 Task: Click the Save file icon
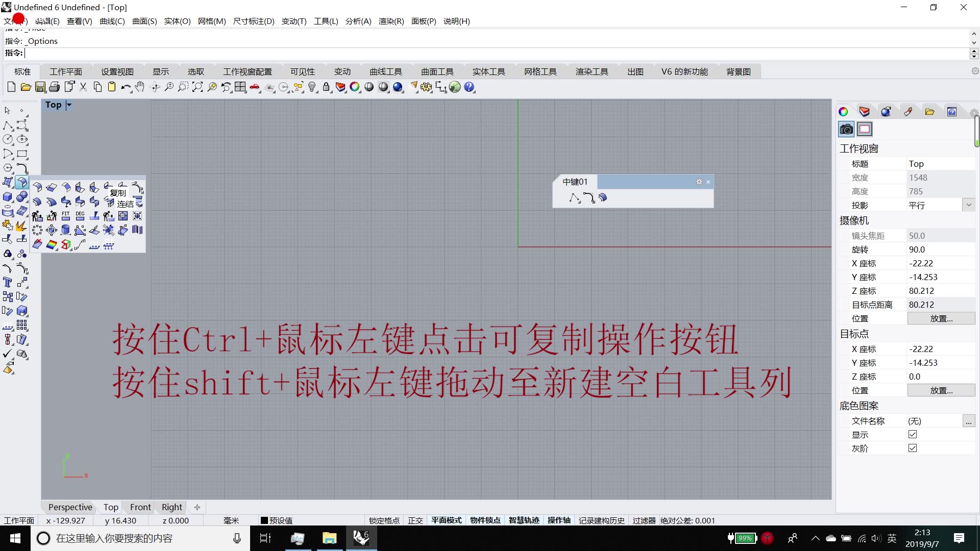40,87
